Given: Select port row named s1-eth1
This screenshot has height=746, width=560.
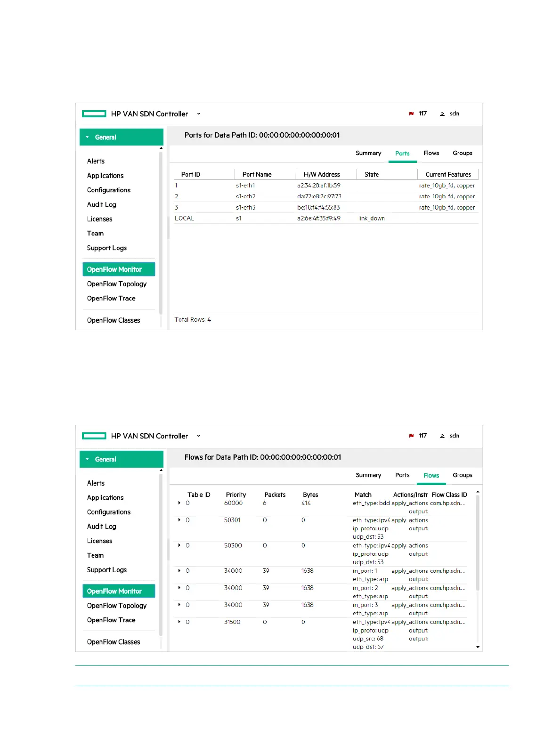Looking at the screenshot, I should (x=326, y=186).
